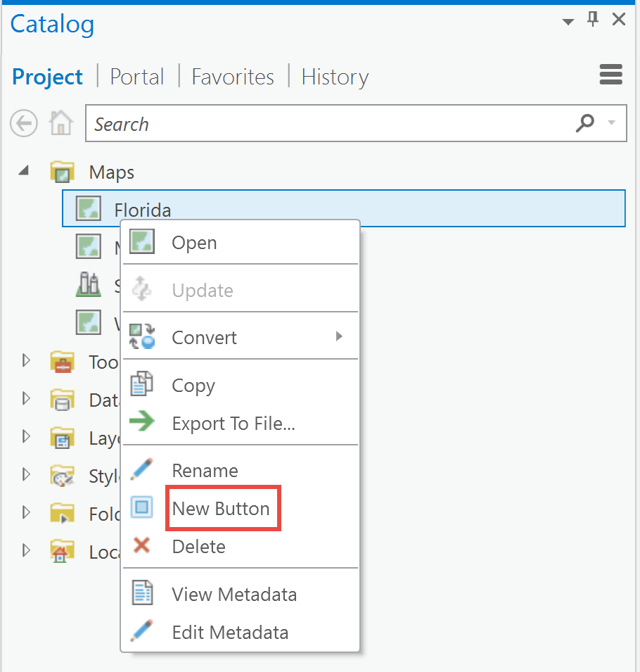640x672 pixels.
Task: Pin the Catalog pane with auto-hide icon
Action: click(x=593, y=20)
